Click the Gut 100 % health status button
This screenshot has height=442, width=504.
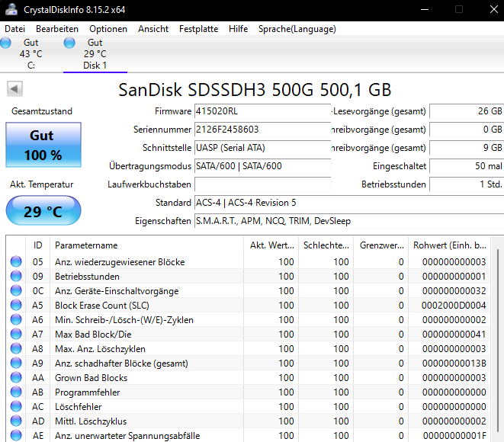tap(43, 145)
